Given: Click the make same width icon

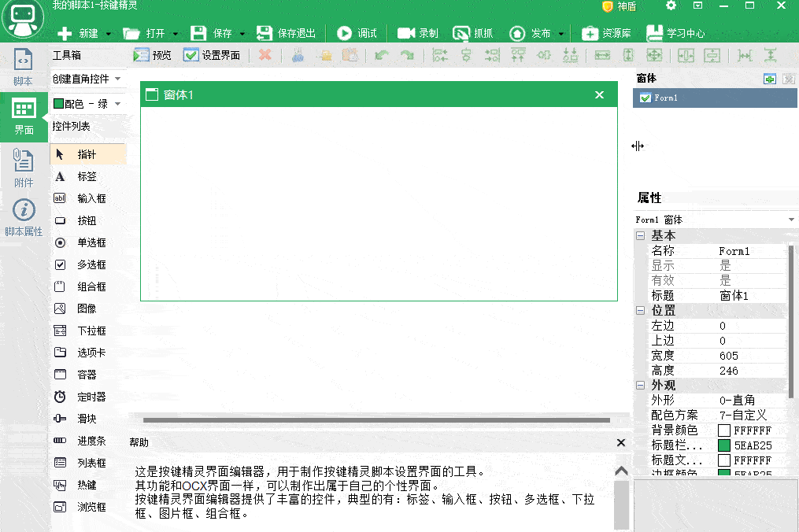Looking at the screenshot, I should click(602, 55).
